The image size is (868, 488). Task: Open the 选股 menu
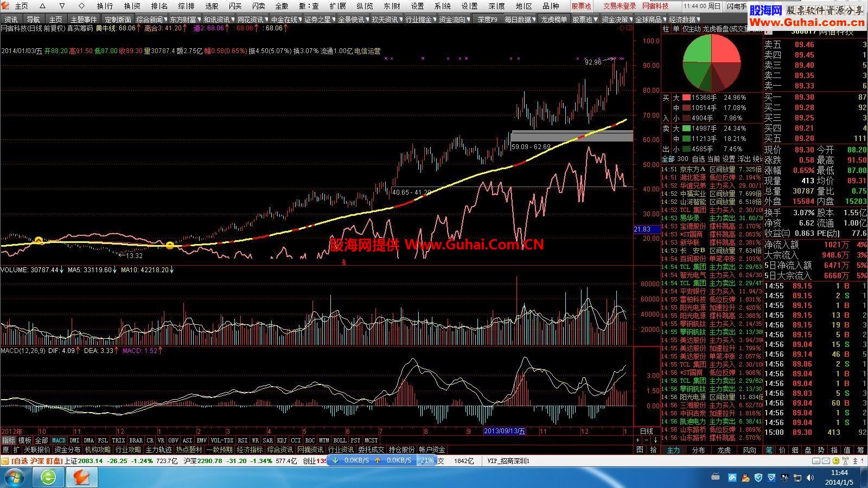[212, 6]
